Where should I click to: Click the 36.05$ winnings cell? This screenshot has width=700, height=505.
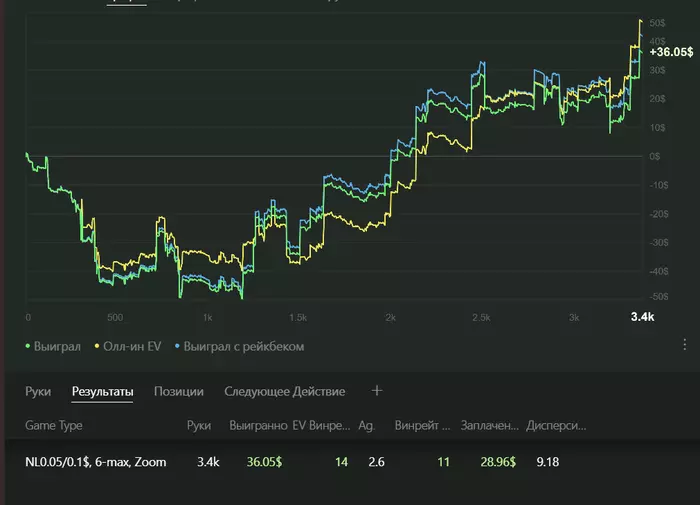pyautogui.click(x=264, y=462)
